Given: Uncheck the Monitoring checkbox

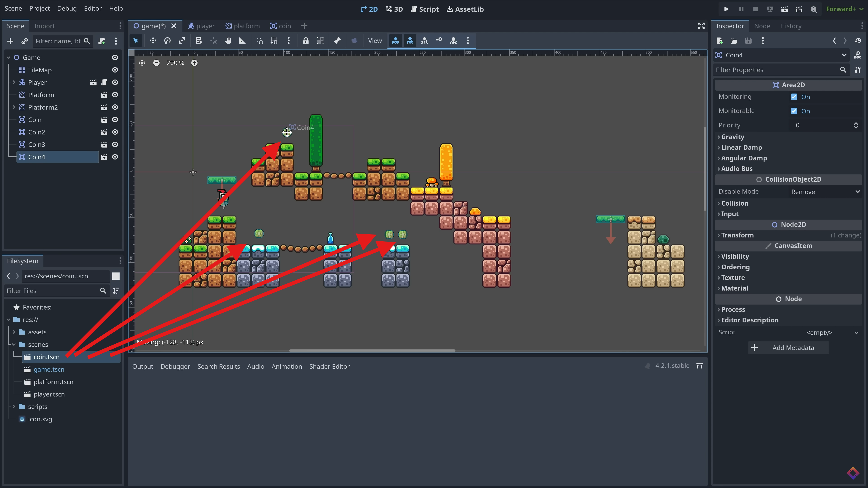Looking at the screenshot, I should (794, 97).
